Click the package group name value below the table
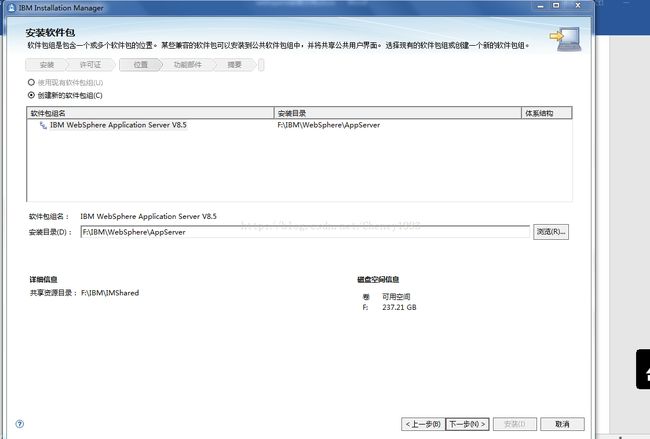 pyautogui.click(x=148, y=216)
